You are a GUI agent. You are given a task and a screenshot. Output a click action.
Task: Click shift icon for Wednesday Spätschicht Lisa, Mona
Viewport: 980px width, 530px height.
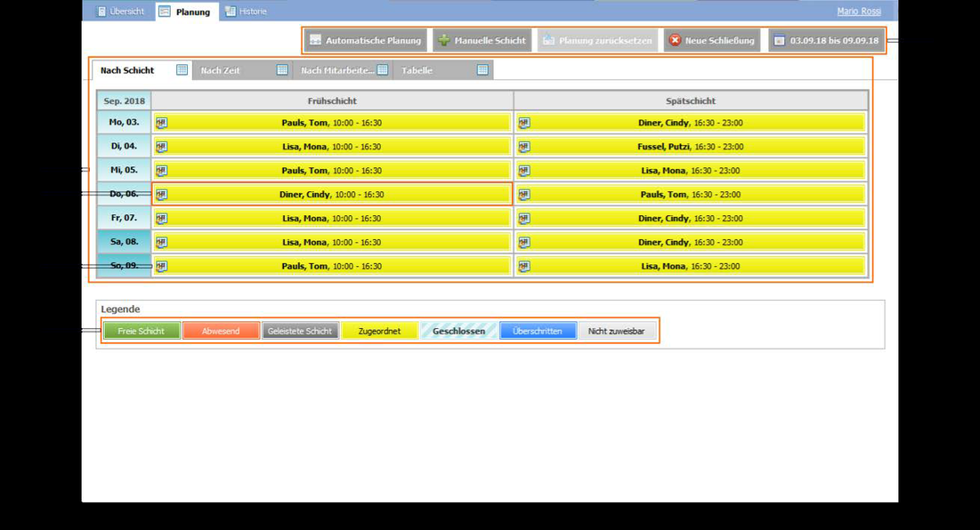coord(523,171)
